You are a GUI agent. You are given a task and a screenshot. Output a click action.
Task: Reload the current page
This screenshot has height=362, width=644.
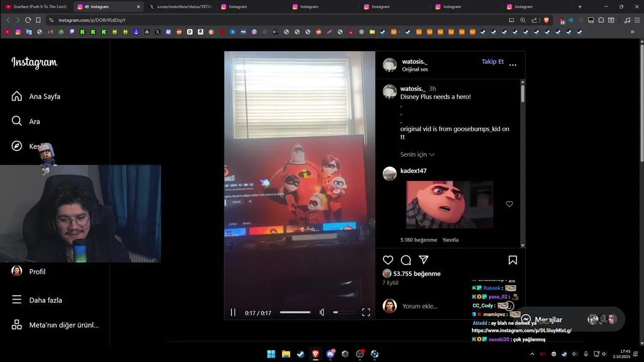28,20
